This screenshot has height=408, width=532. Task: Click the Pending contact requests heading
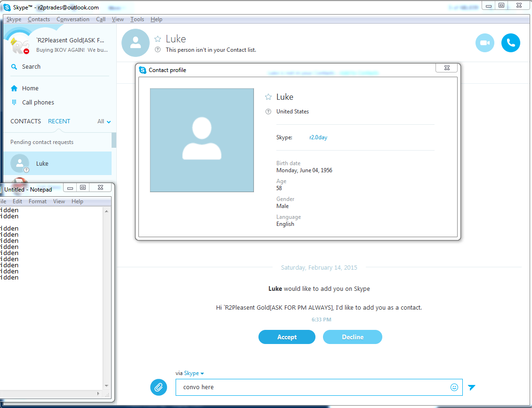click(42, 142)
